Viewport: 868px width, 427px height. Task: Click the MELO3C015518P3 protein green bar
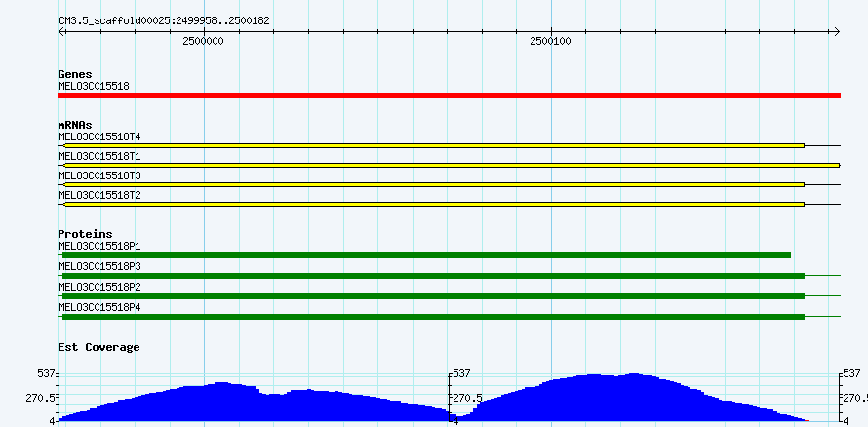[433, 276]
